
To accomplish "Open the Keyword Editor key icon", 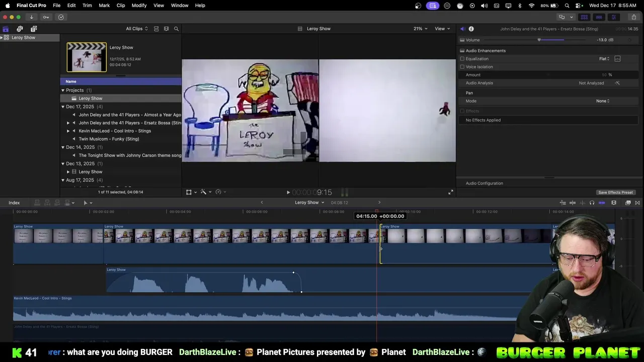I will pyautogui.click(x=46, y=17).
